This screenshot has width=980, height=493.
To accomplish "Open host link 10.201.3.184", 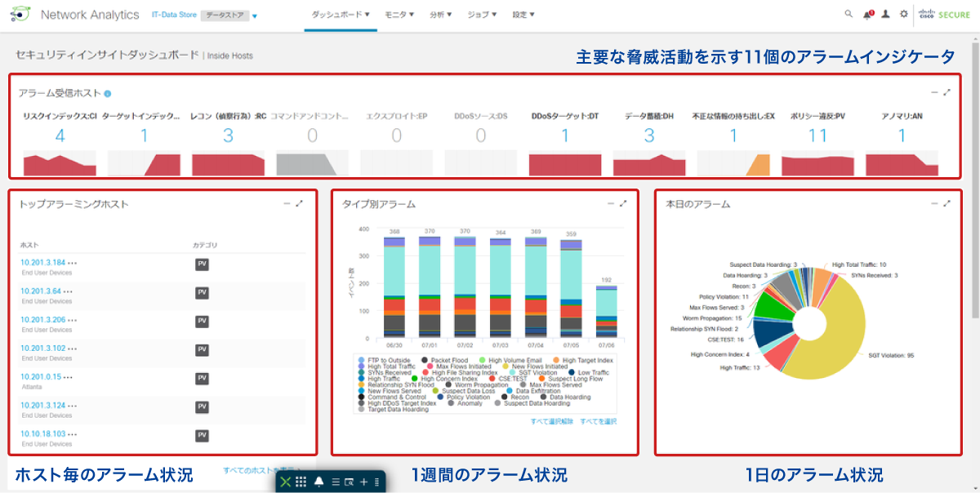I will click(x=43, y=263).
